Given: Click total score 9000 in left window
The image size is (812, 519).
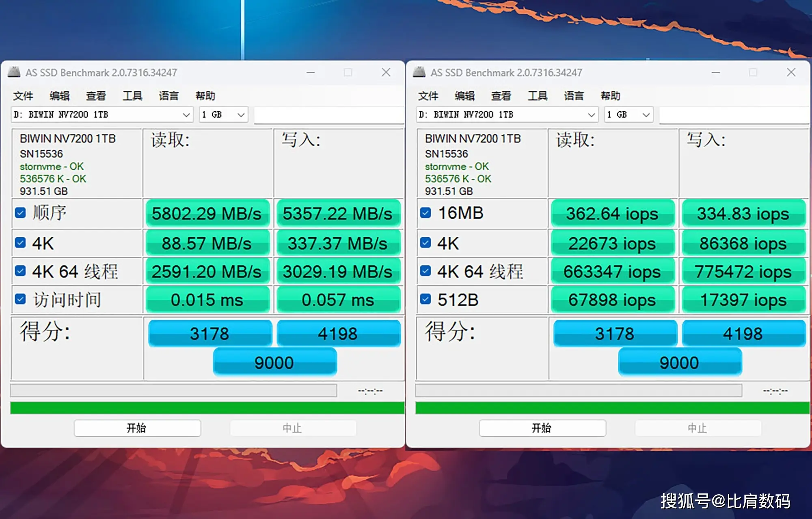Looking at the screenshot, I should (x=274, y=362).
